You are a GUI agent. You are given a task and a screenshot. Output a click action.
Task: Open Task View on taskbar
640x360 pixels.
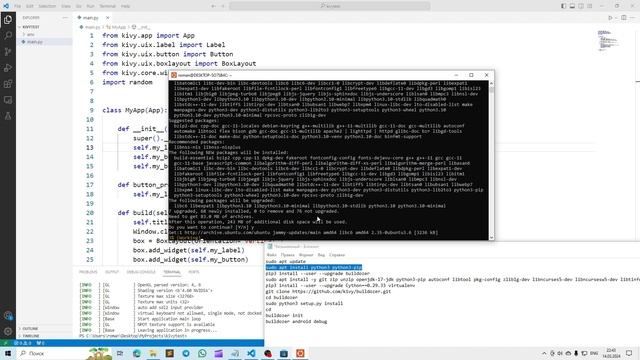point(120,353)
